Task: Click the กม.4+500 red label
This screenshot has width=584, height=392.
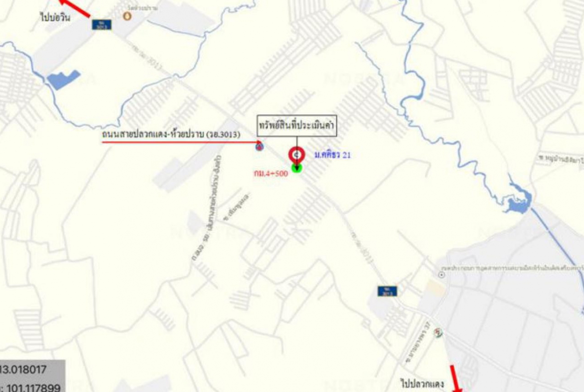Action: 271,173
